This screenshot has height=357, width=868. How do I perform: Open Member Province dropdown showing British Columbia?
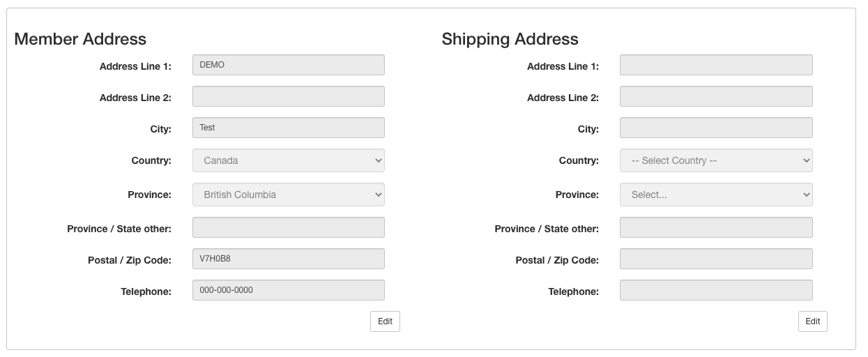coord(288,195)
